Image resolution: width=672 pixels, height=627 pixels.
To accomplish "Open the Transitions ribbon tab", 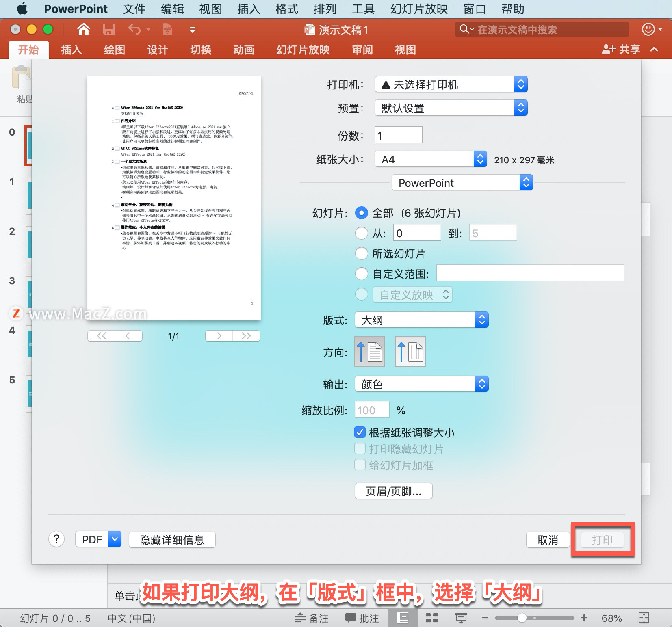I will click(x=201, y=50).
